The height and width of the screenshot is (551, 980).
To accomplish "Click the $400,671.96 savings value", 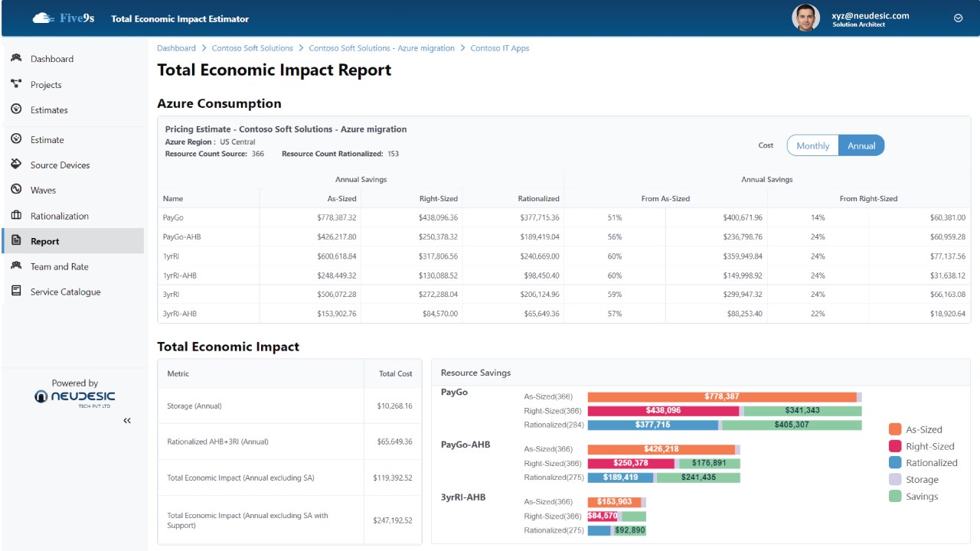I will (x=743, y=218).
